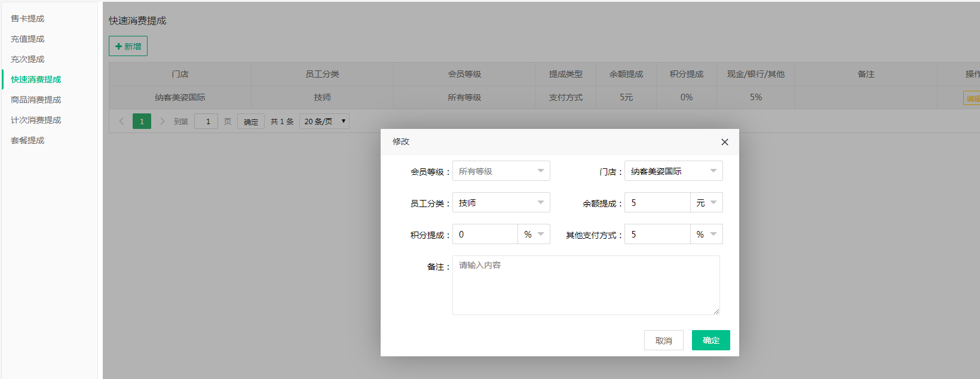Open 充值提成 sidebar menu item

click(27, 39)
